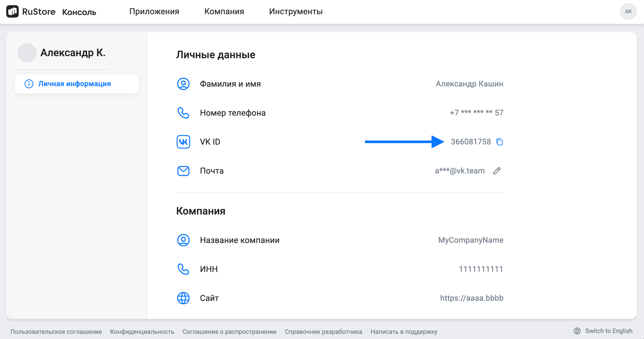Click the info icon in Личная информация
Image resolution: width=644 pixels, height=339 pixels.
[x=29, y=84]
